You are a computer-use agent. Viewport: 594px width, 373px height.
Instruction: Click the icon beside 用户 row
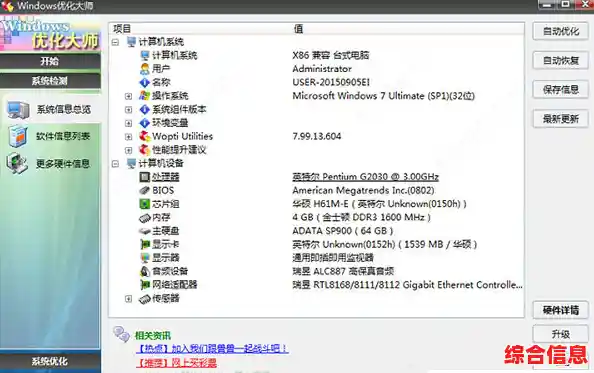click(x=144, y=69)
